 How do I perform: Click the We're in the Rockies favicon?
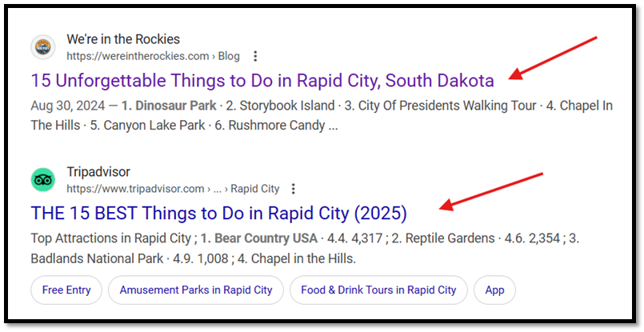(x=43, y=47)
